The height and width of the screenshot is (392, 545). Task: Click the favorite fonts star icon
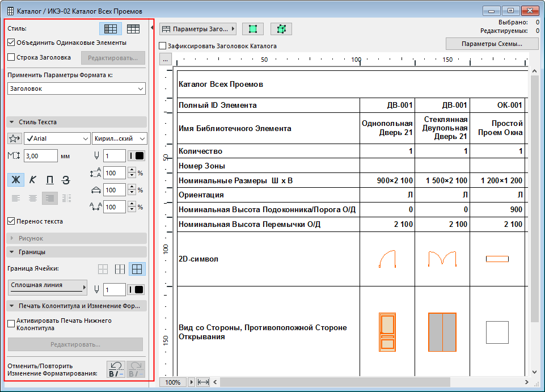click(x=15, y=138)
